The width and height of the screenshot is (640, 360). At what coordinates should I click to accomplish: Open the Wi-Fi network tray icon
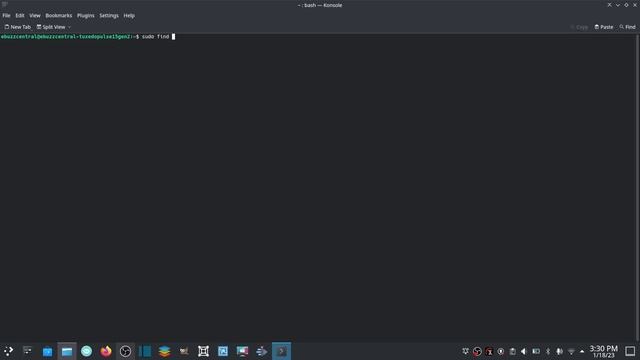(571, 351)
